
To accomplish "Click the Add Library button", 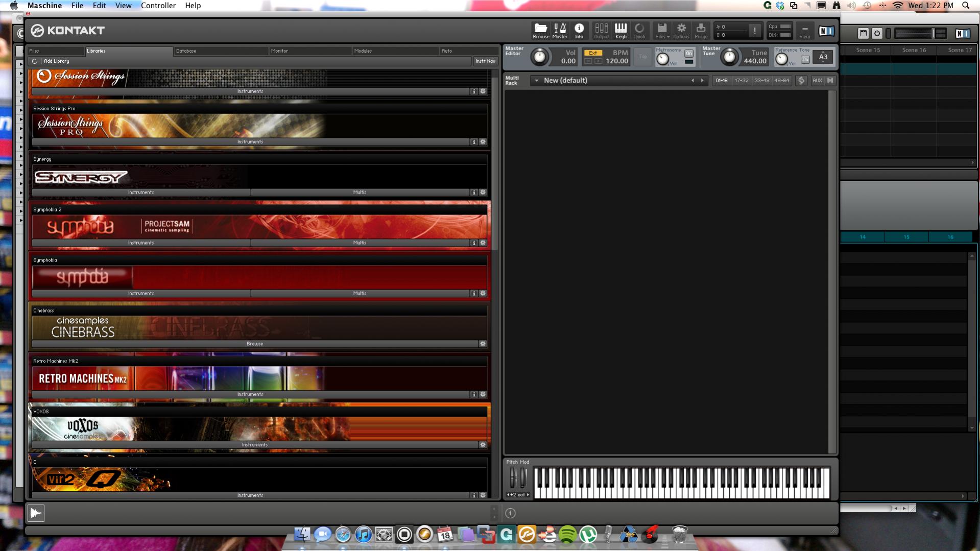I will (56, 61).
